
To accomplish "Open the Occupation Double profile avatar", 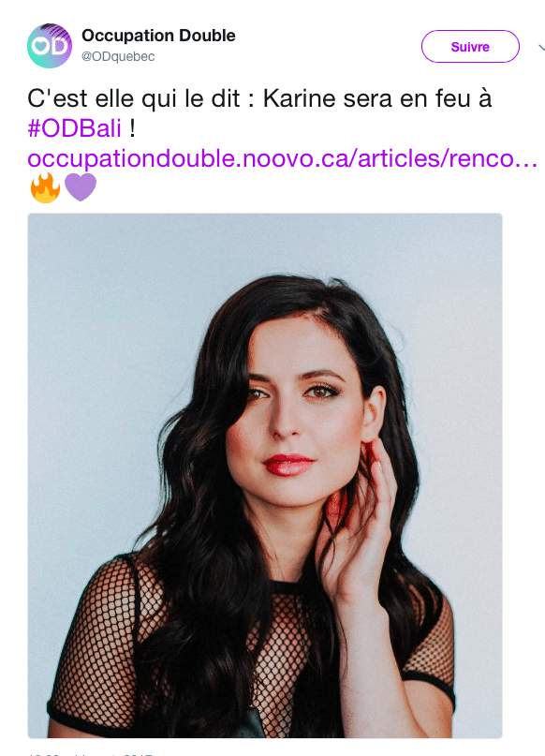I will click(x=50, y=46).
